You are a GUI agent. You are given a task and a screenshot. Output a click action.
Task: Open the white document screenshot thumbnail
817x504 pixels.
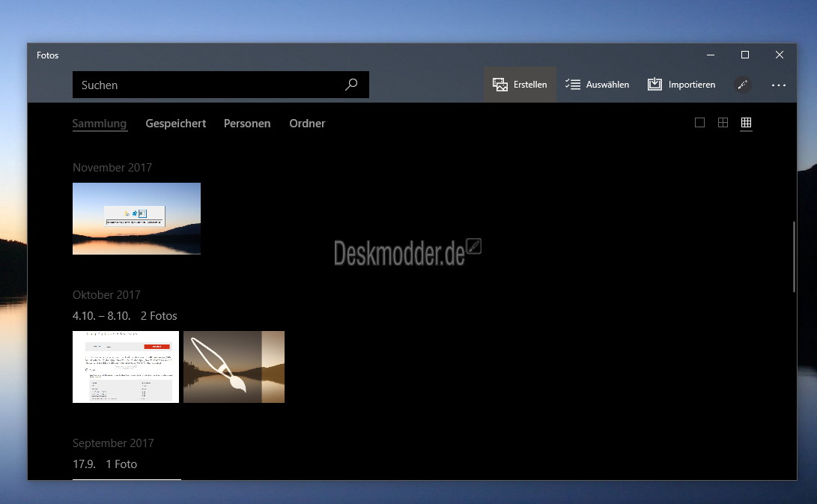pos(126,367)
